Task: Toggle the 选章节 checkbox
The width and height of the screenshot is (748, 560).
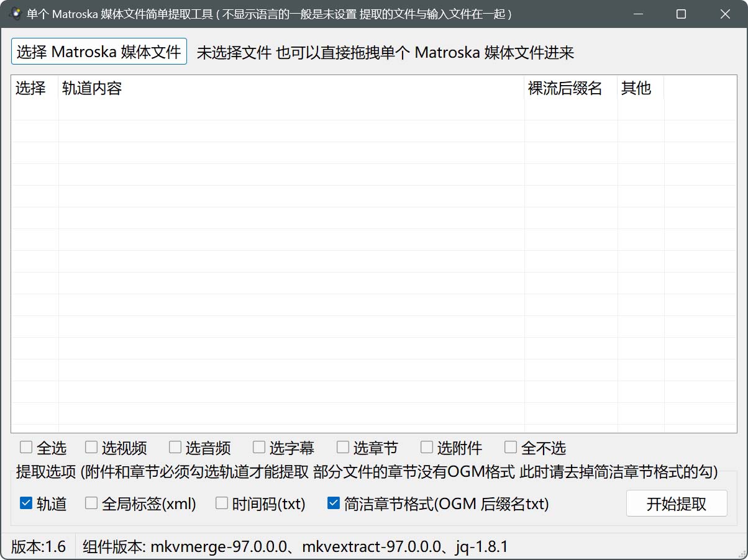Action: [343, 447]
